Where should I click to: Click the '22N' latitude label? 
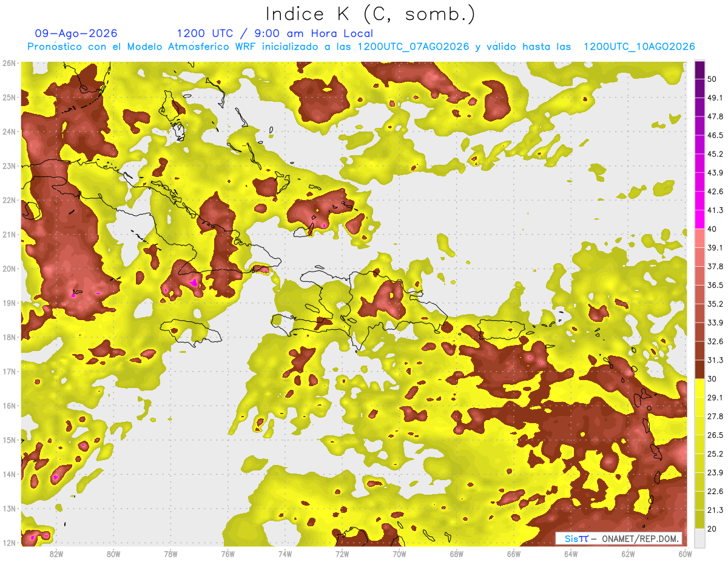pos(9,200)
